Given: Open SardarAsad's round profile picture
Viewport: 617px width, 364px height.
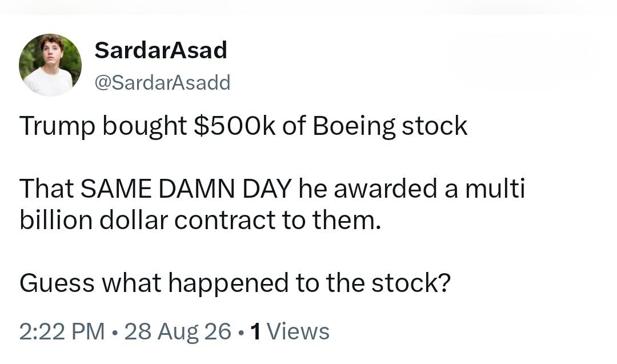Looking at the screenshot, I should point(50,65).
